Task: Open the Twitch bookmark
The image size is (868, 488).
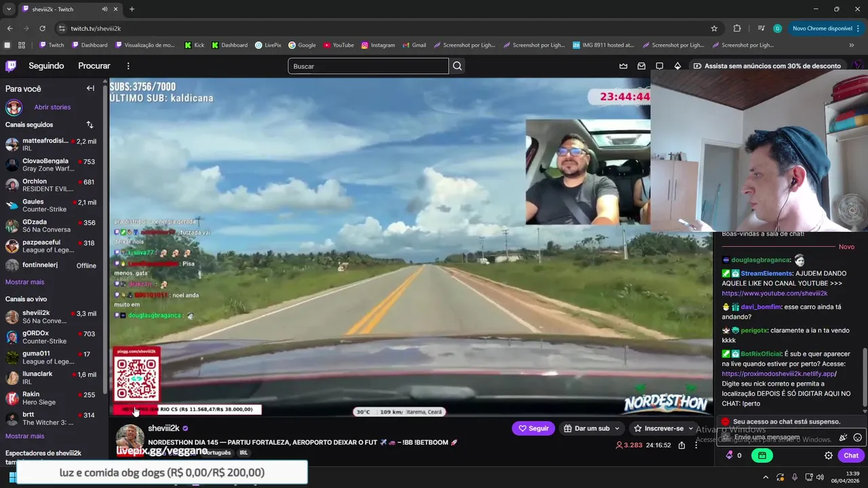Action: pos(52,45)
